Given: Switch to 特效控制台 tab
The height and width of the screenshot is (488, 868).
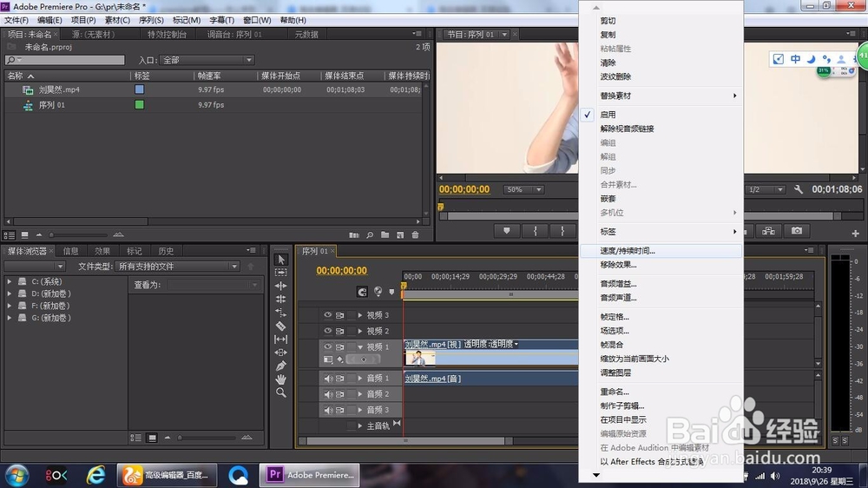Looking at the screenshot, I should click(x=167, y=35).
